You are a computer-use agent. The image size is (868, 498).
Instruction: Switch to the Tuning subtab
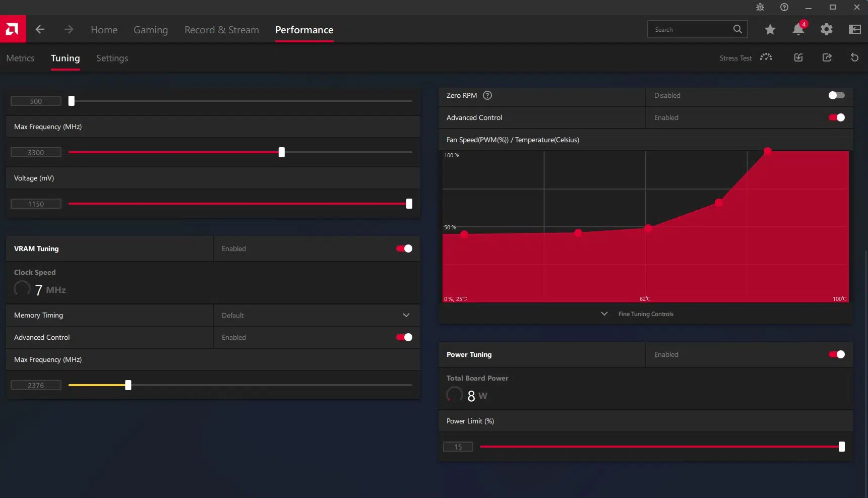tap(66, 58)
